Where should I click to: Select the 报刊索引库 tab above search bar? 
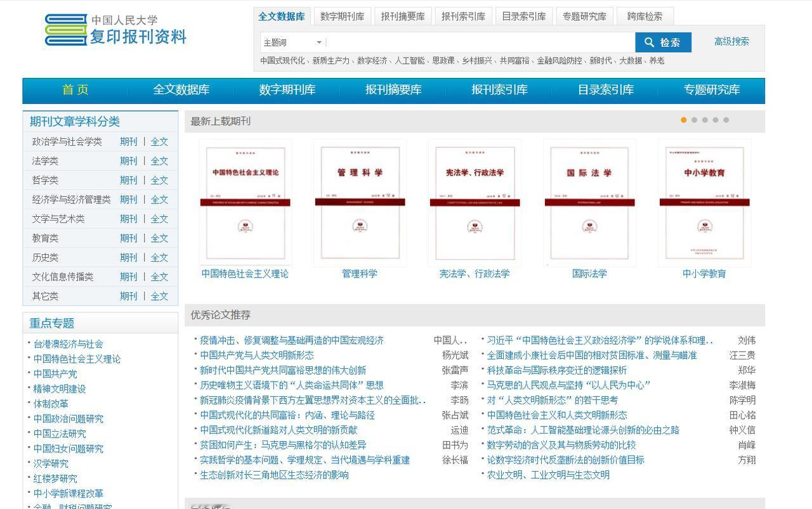[464, 16]
